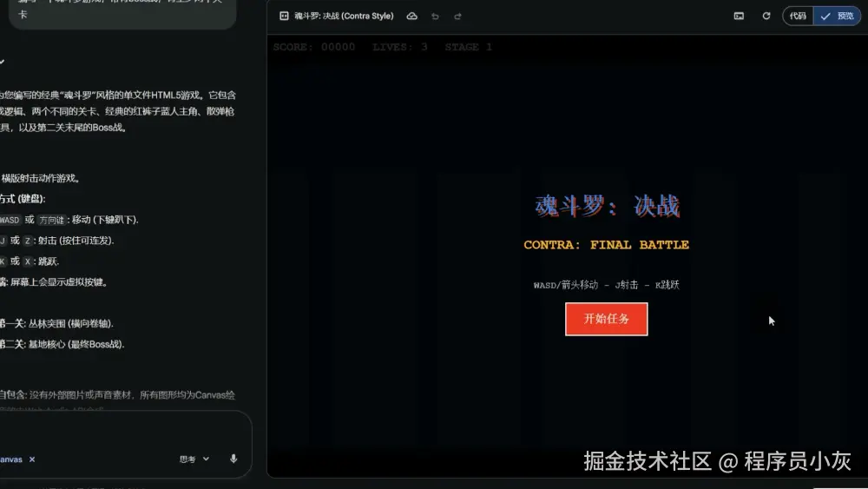Screen dimensions: 868x489
Task: Click the microphone voice input icon
Action: (233, 459)
